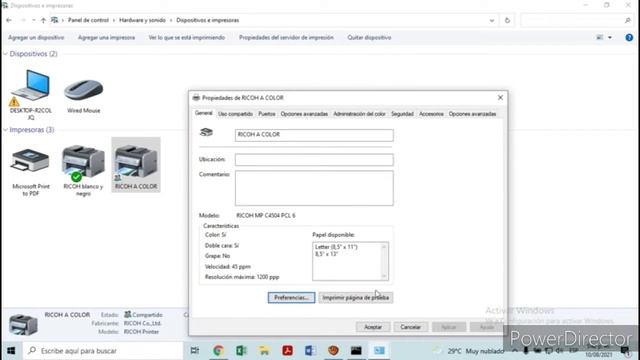Open Windows Start menu
This screenshot has height=360, width=640.
pyautogui.click(x=11, y=351)
